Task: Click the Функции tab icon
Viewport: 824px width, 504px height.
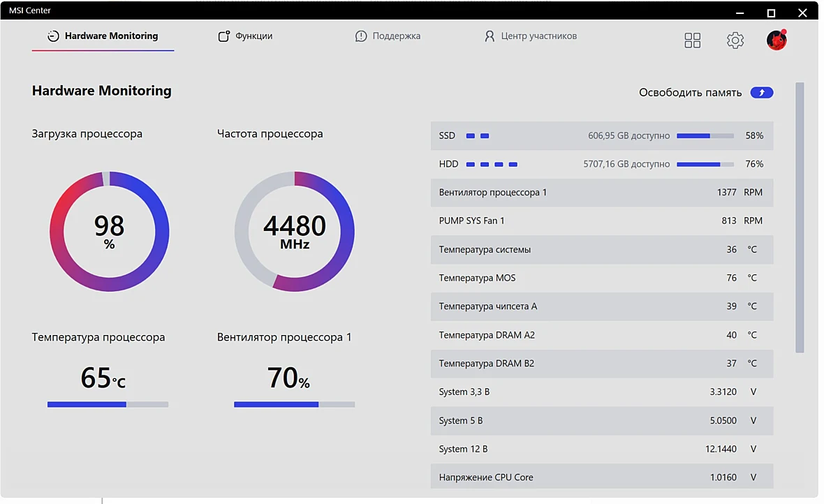Action: click(x=224, y=36)
